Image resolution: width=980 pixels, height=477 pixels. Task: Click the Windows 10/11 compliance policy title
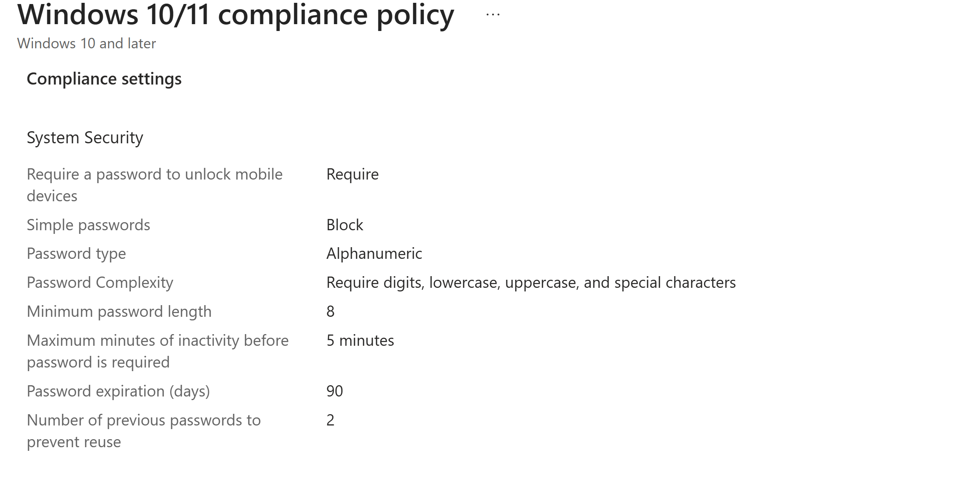[236, 15]
